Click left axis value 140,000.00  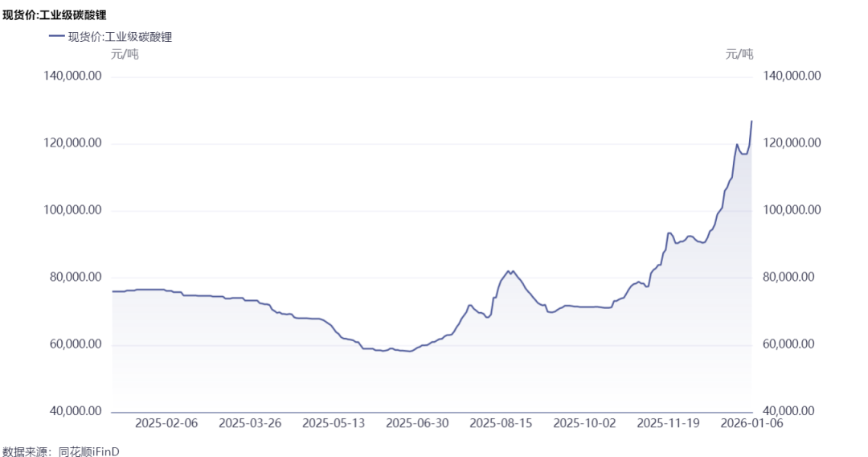[72, 76]
